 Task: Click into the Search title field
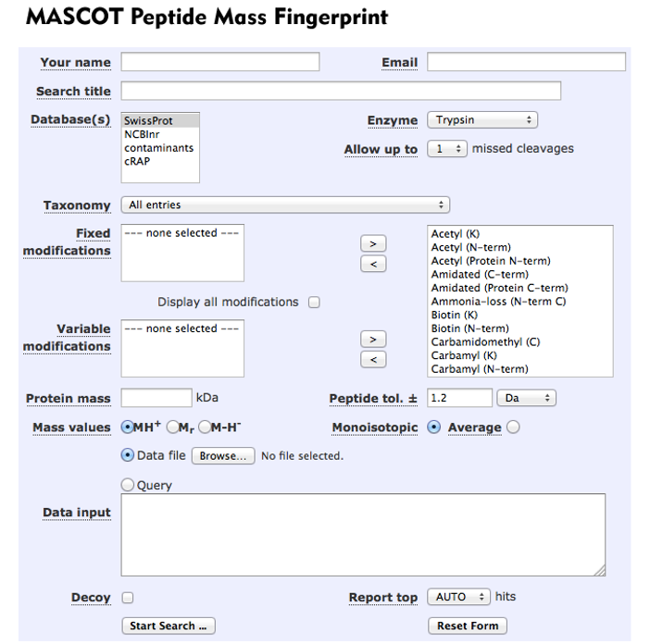[341, 91]
